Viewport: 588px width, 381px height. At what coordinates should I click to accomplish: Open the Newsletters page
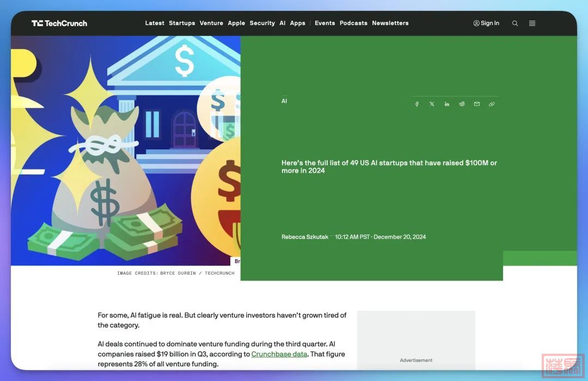(x=390, y=23)
